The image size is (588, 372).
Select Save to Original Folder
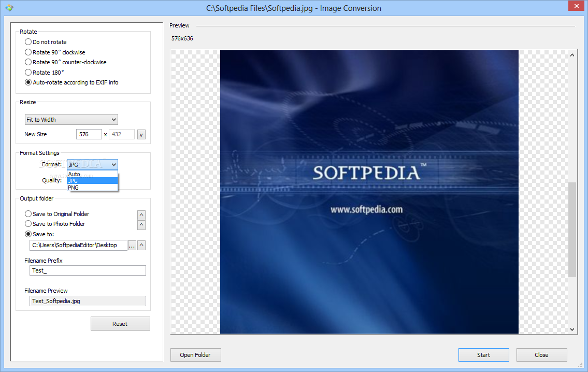57,214
